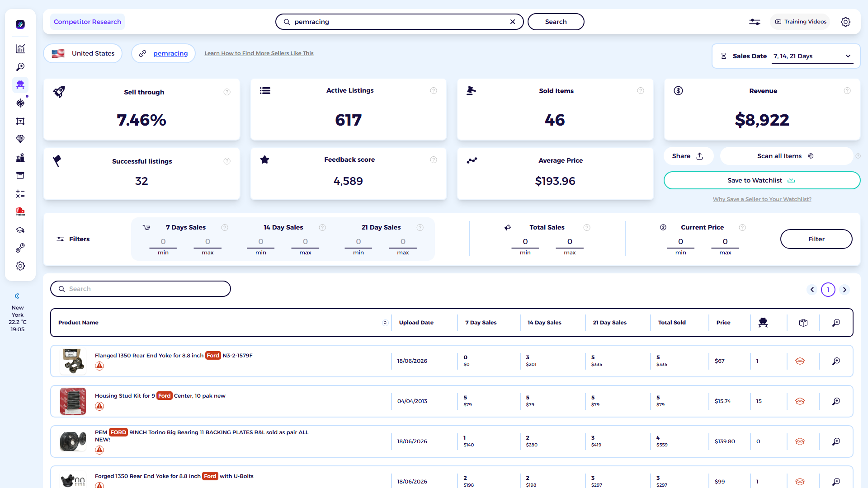Open the pemracing seller link
Viewport: 868px width, 488px height.
pyautogui.click(x=170, y=53)
